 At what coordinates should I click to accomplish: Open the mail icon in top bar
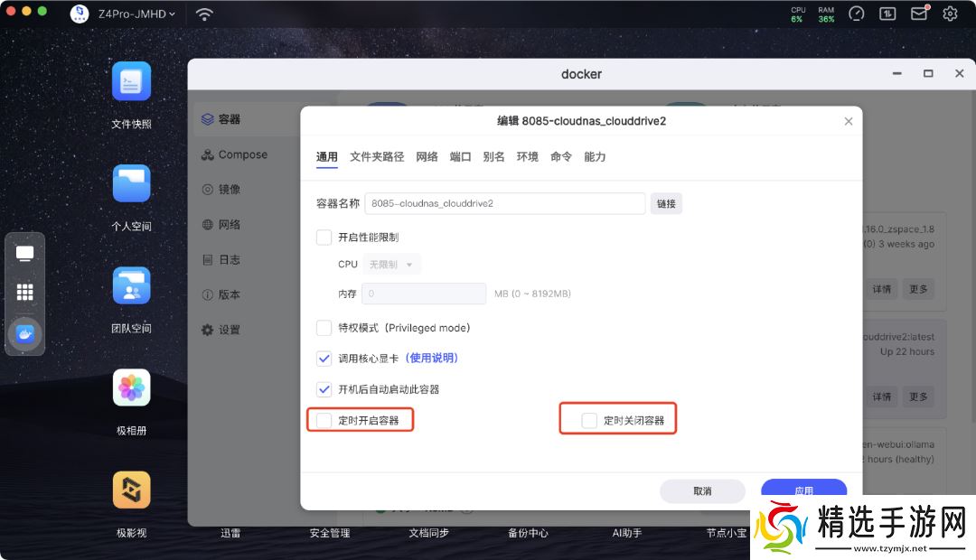coord(919,14)
